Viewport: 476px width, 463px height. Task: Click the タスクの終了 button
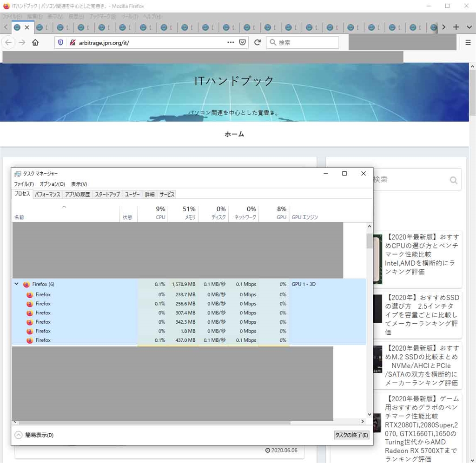(x=351, y=435)
